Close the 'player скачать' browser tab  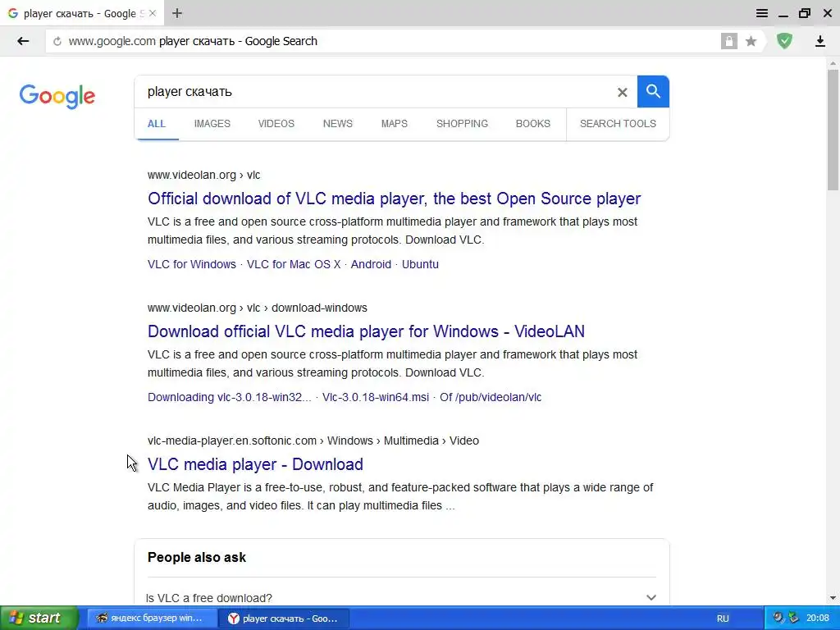click(153, 13)
